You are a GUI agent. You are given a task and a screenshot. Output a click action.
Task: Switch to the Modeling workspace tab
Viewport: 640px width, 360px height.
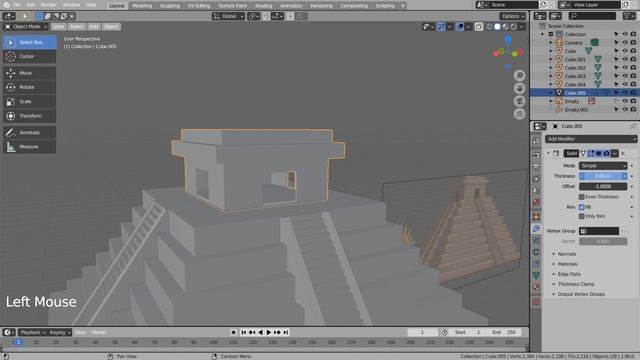[x=142, y=6]
